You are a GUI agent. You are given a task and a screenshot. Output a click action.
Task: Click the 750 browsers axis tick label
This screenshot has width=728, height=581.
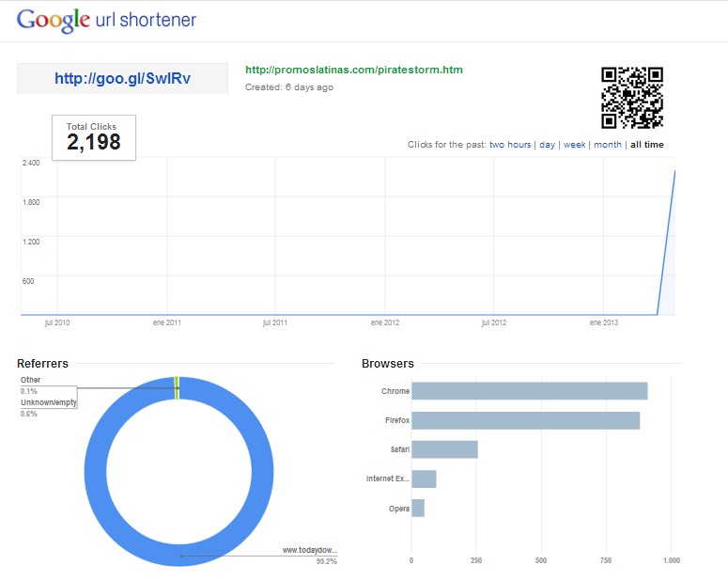click(x=606, y=560)
